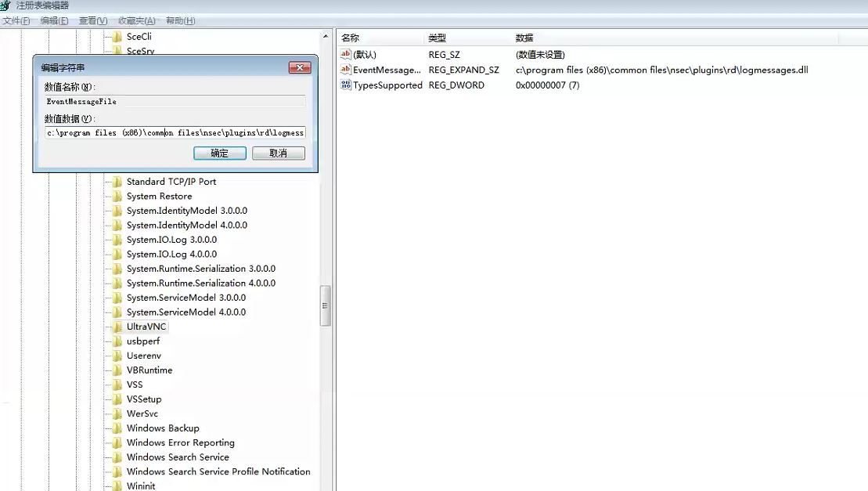
Task: Select the SceSrv registry key
Action: point(141,51)
